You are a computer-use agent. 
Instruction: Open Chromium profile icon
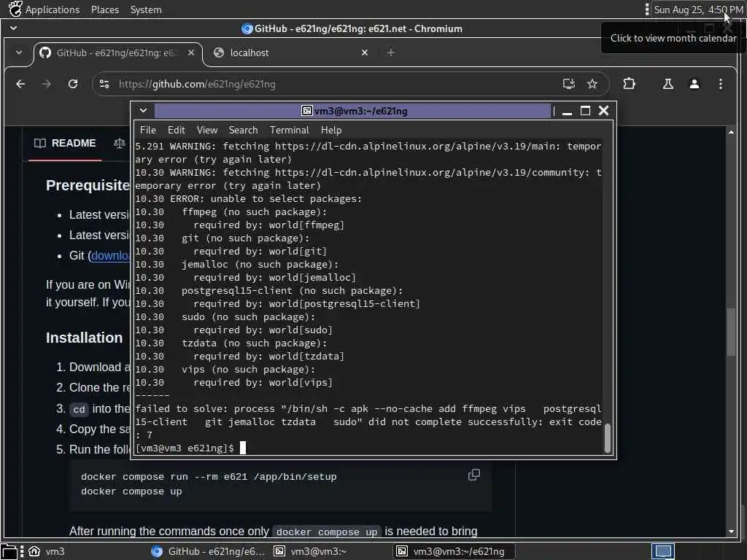click(x=694, y=85)
